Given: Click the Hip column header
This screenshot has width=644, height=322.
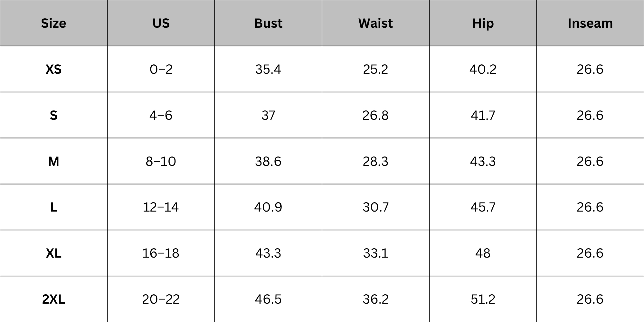Looking at the screenshot, I should (483, 23).
